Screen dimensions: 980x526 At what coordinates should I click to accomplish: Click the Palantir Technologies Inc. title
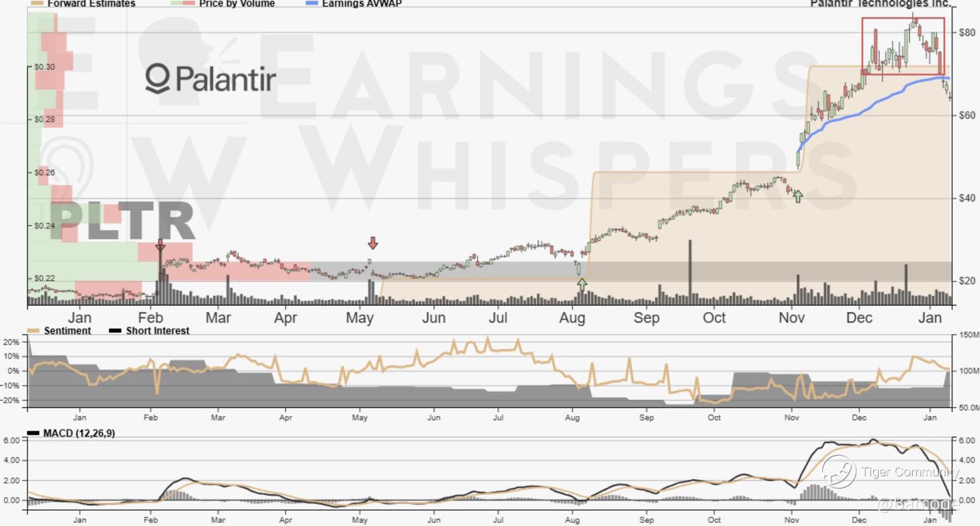(x=880, y=4)
